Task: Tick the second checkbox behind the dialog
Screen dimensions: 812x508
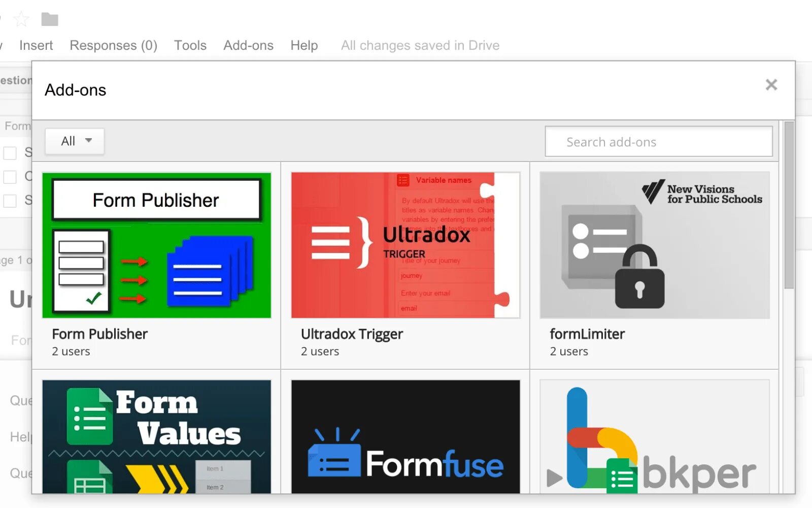Action: [10, 177]
